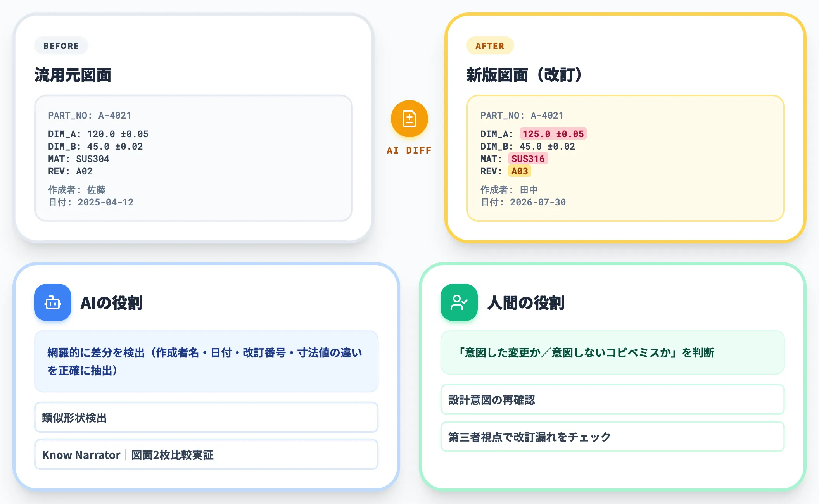Screen dimensions: 819x504
Task: Select the Know Narrator｜図面2枚比較実証 item
Action: [x=206, y=454]
